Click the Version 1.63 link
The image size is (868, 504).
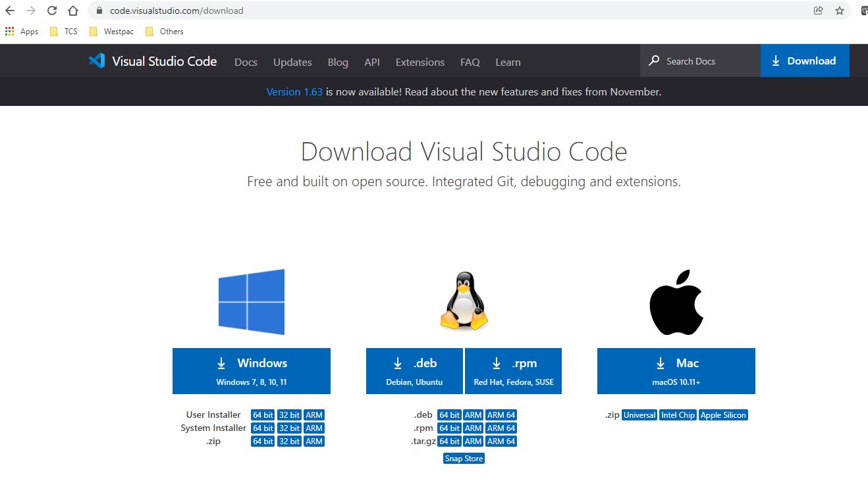pyautogui.click(x=294, y=92)
